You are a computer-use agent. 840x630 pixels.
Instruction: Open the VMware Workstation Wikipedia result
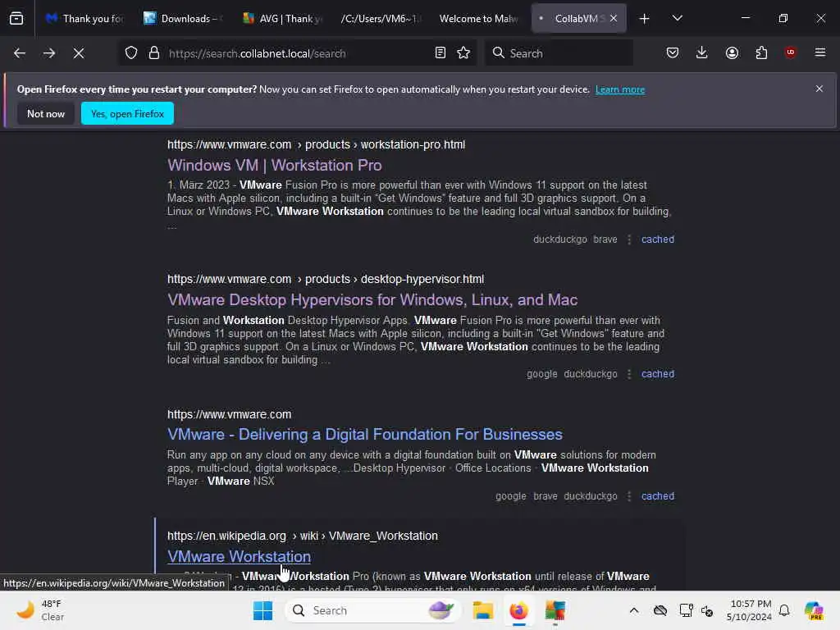[239, 557]
